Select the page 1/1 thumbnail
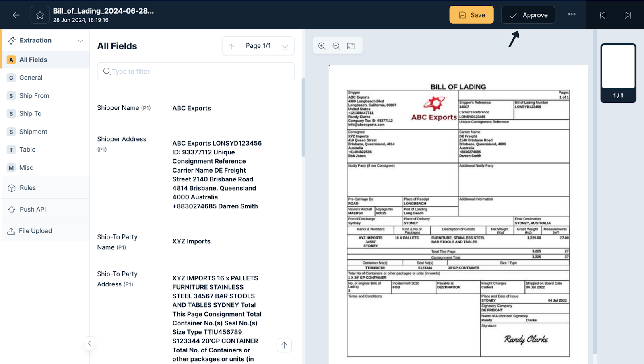Screen dimensions: 644x364 [618, 73]
